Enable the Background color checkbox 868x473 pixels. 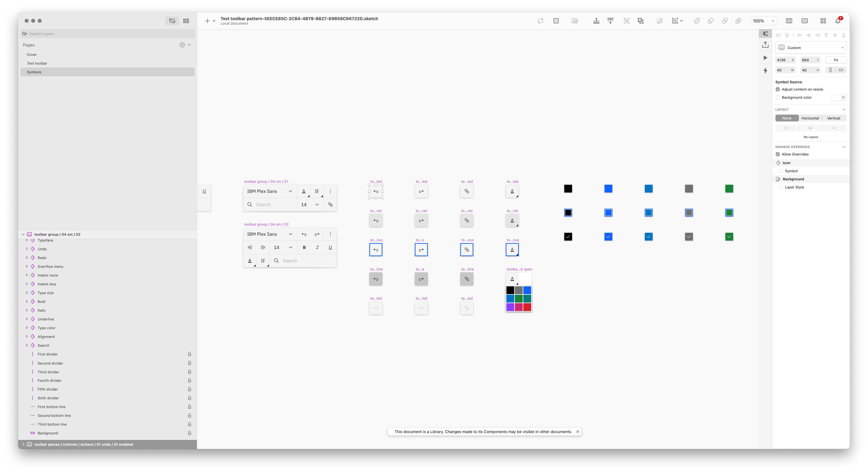778,97
